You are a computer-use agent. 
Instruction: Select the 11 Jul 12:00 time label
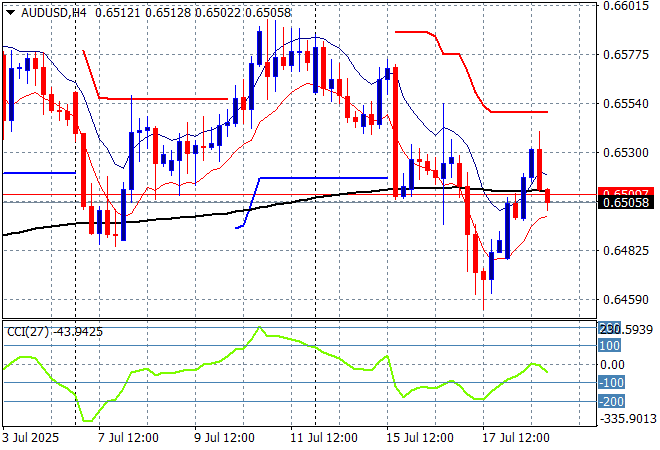[324, 438]
